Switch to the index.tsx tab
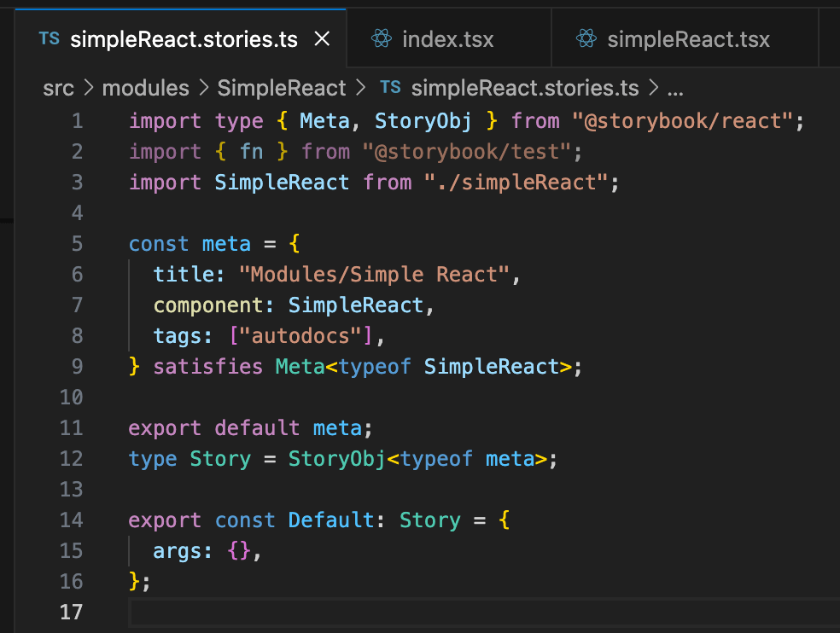 (x=447, y=39)
